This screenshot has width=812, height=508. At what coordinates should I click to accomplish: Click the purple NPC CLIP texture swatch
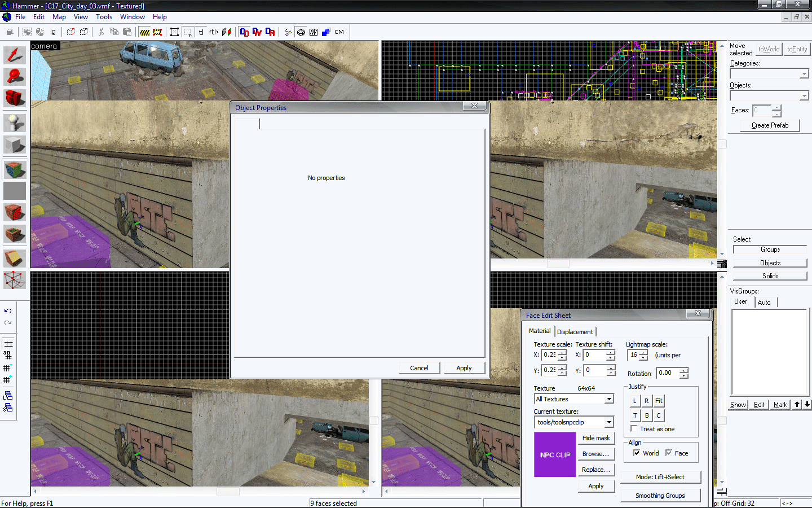(555, 454)
